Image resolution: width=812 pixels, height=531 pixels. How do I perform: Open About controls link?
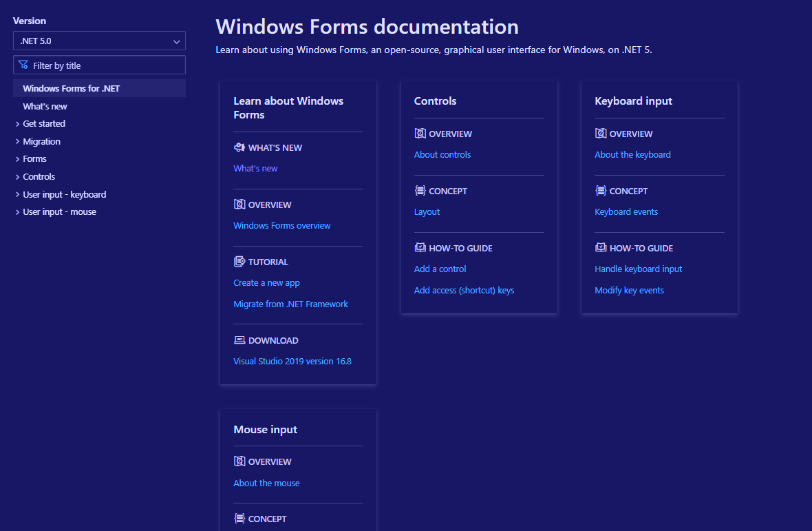[x=442, y=154]
